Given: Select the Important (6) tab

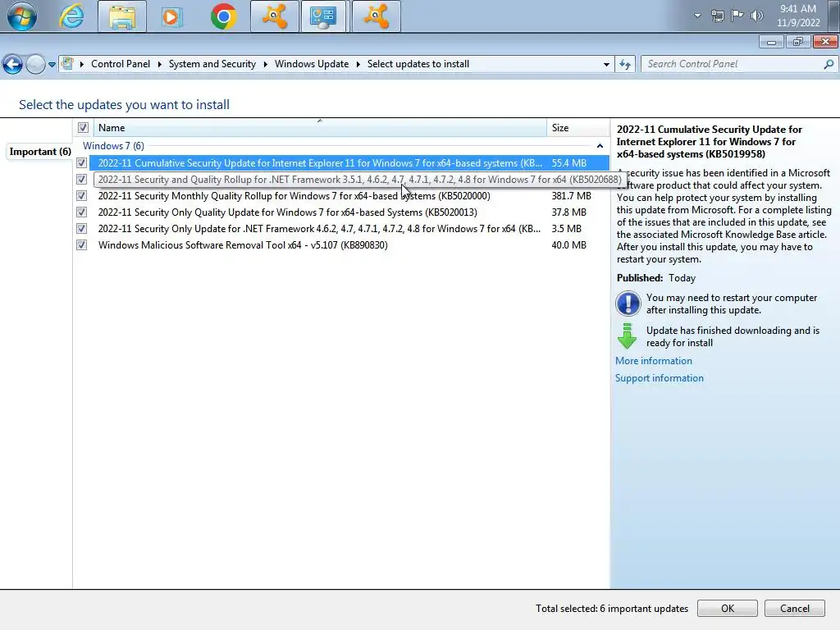Looking at the screenshot, I should pos(40,152).
